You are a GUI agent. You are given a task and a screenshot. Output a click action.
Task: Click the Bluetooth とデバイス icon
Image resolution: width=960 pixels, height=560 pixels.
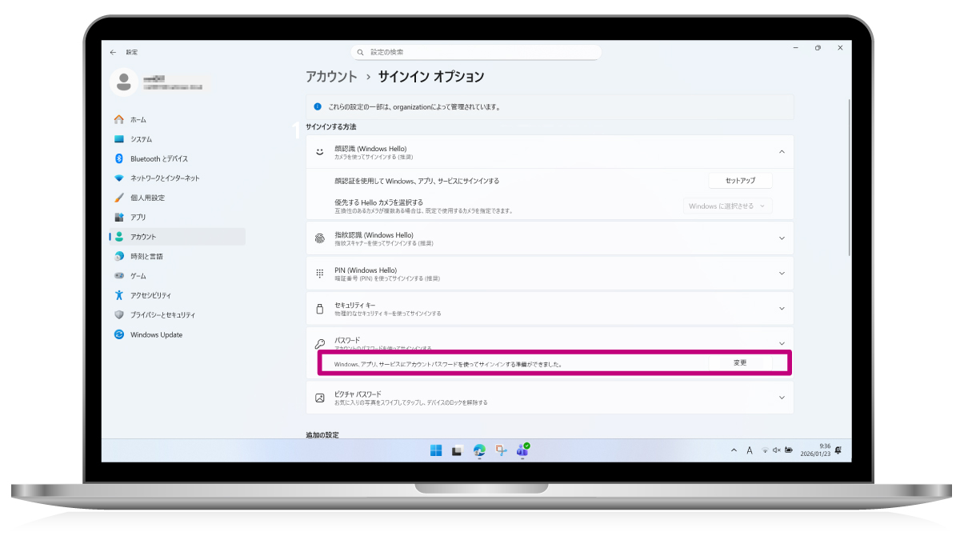(119, 158)
